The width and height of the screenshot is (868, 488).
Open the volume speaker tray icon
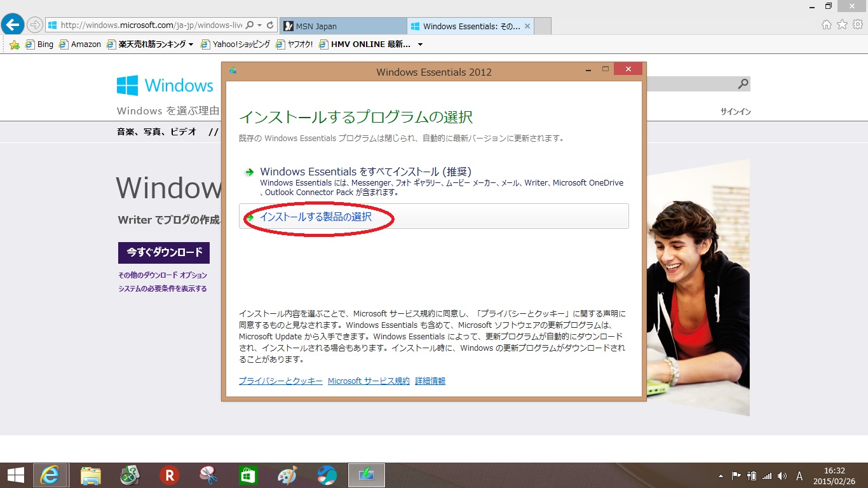(782, 475)
